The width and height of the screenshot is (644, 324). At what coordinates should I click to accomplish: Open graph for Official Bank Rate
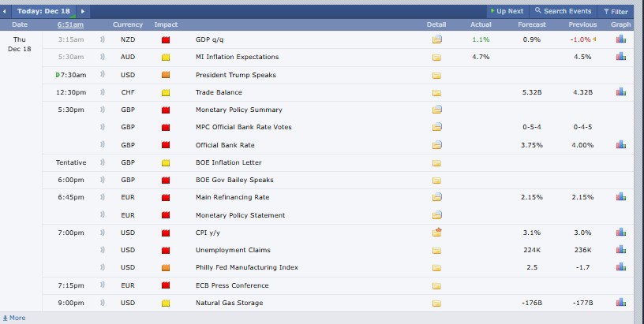pos(621,145)
